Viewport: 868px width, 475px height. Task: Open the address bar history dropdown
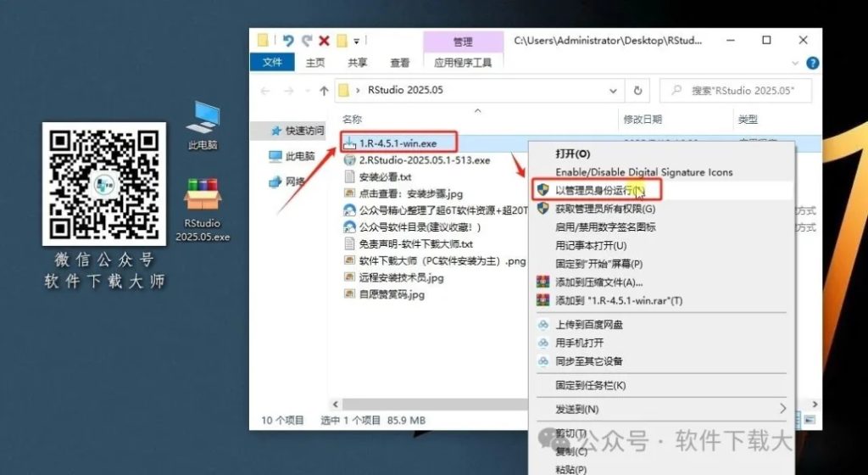pos(613,91)
